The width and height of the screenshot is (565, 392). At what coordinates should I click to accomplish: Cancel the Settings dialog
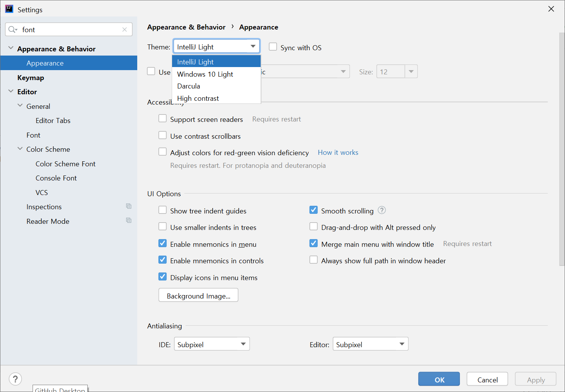tap(487, 379)
